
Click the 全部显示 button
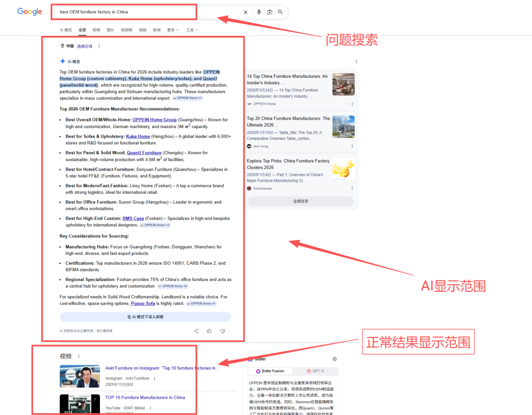pyautogui.click(x=300, y=202)
